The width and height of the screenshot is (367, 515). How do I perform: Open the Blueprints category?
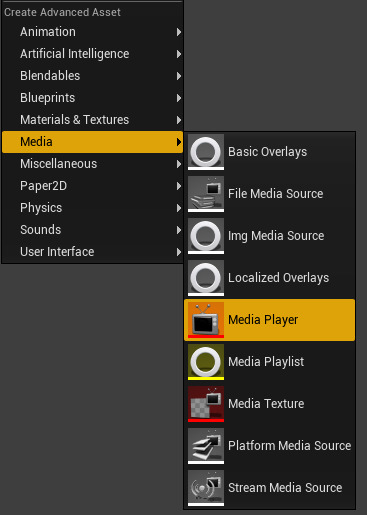click(x=92, y=98)
